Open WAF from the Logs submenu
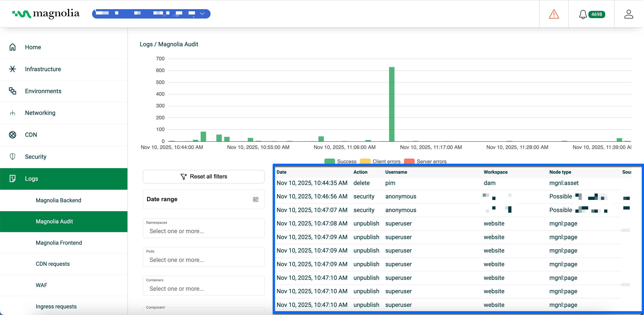This screenshot has height=315, width=644. 41,285
